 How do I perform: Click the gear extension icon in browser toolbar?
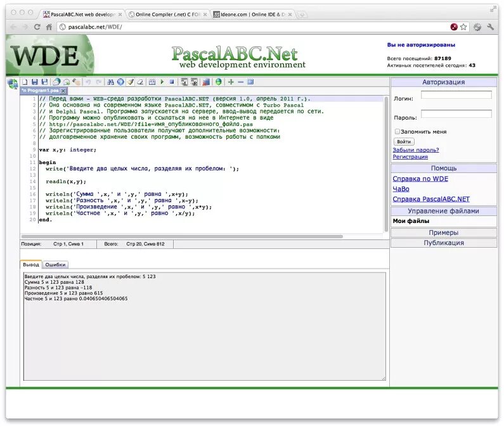(x=477, y=27)
